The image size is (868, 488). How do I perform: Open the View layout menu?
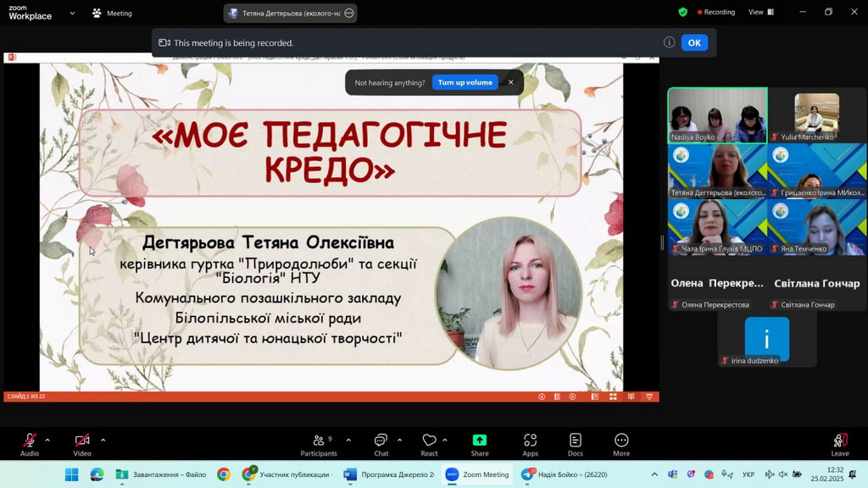point(760,13)
